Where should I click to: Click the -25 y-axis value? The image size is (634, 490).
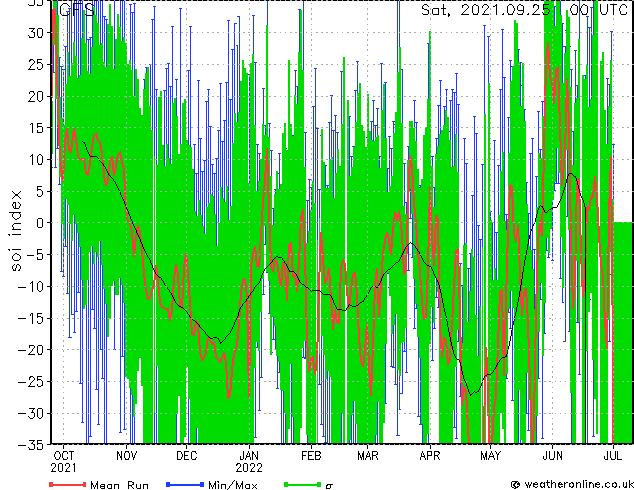pyautogui.click(x=31, y=381)
